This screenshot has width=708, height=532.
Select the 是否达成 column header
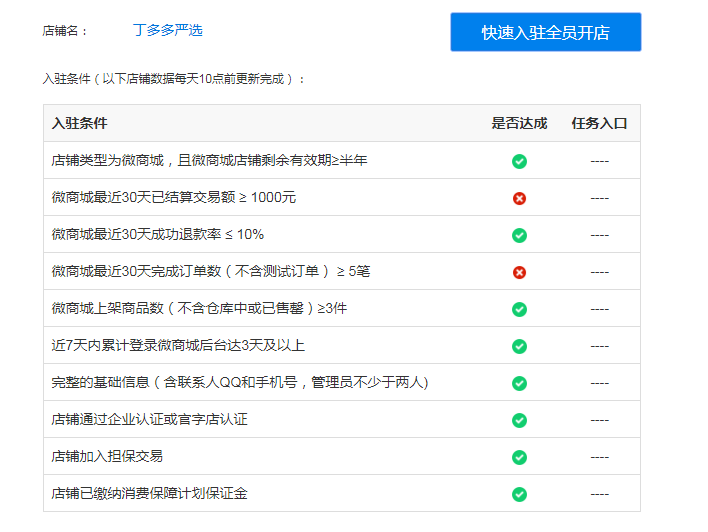tap(519, 123)
